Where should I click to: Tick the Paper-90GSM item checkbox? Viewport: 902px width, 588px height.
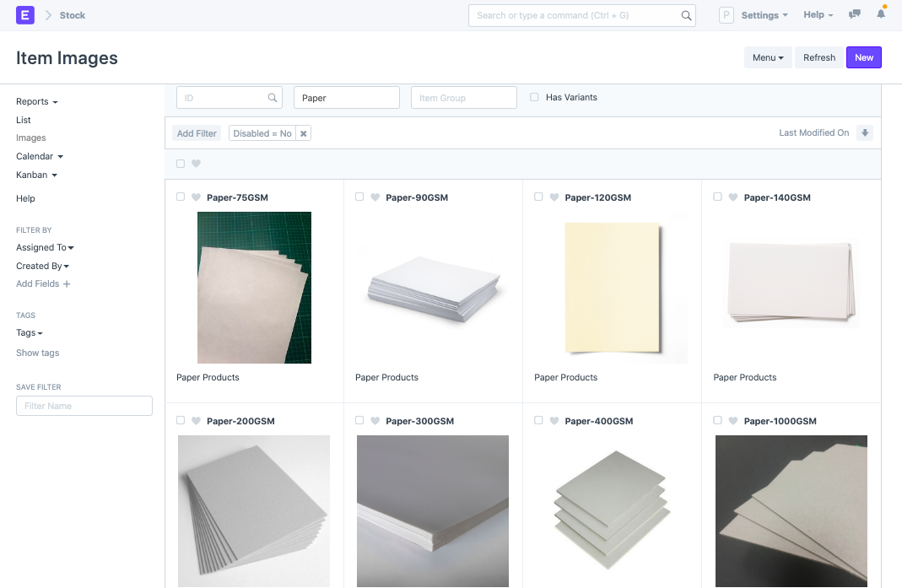coord(359,197)
